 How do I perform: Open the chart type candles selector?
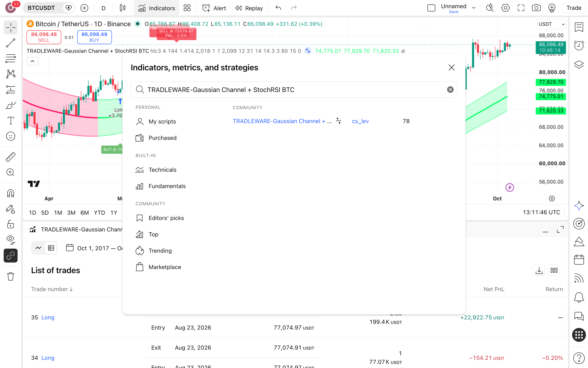pyautogui.click(x=123, y=8)
